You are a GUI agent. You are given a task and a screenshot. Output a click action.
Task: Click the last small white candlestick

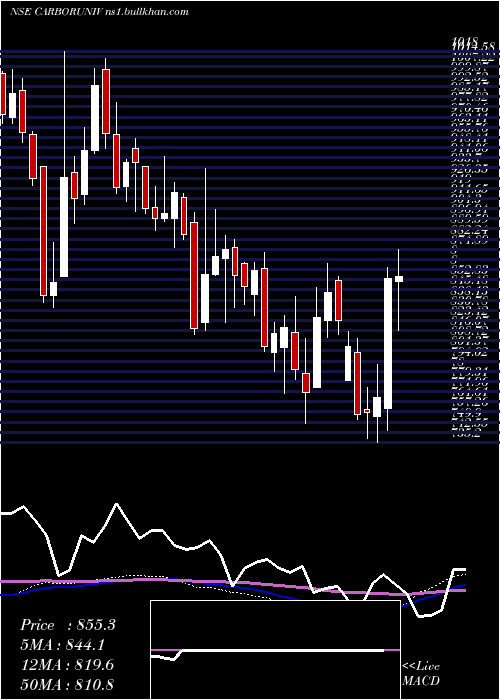click(399, 279)
